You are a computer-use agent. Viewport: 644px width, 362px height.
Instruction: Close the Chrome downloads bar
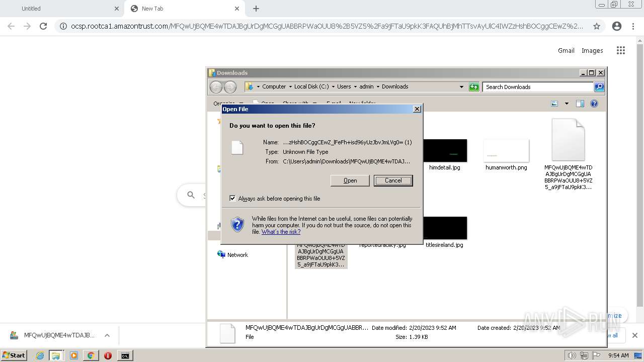634,335
